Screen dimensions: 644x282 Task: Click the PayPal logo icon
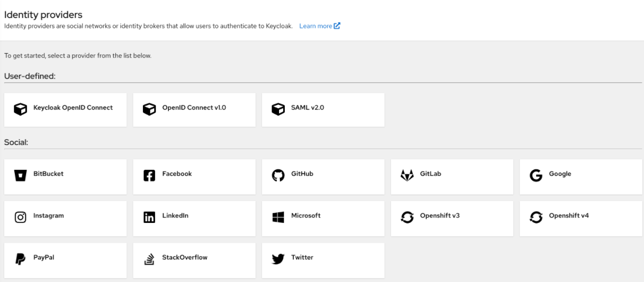[x=20, y=259]
